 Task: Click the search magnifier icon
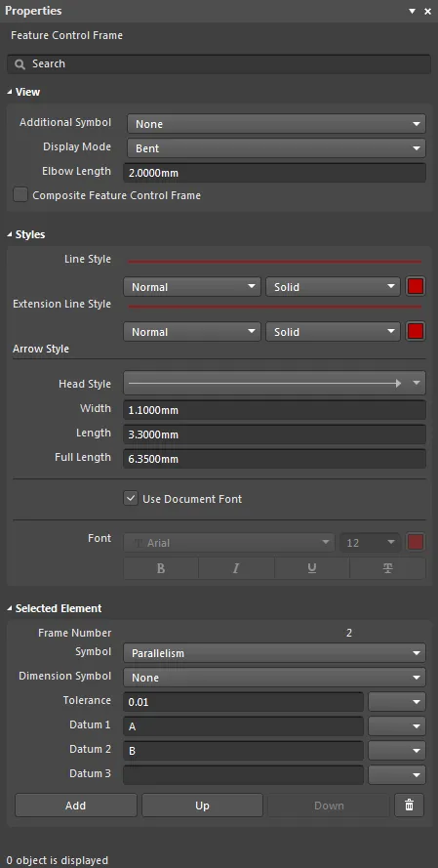point(20,64)
